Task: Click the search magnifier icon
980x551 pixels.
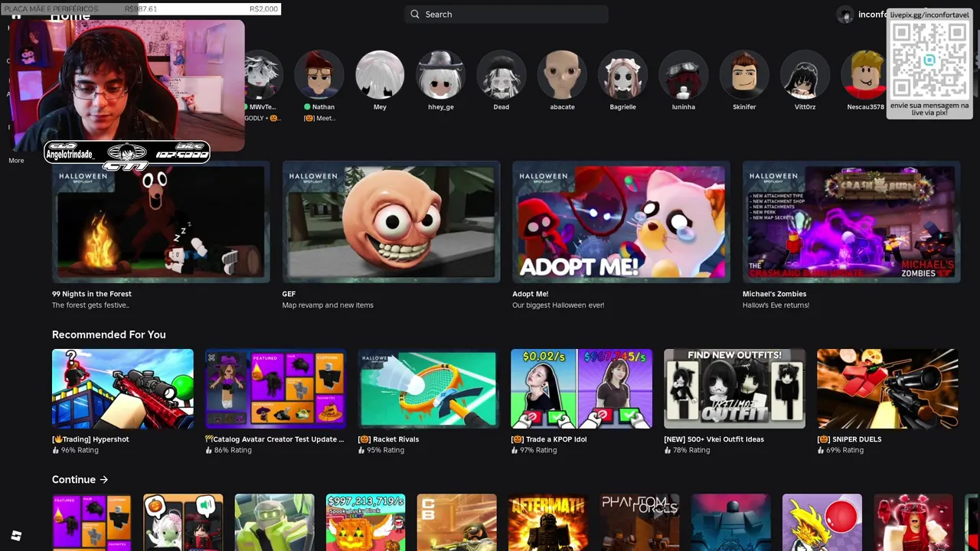Action: [415, 14]
